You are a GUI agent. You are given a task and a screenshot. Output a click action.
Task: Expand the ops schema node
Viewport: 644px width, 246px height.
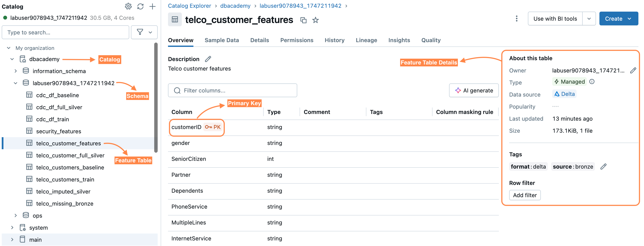click(x=16, y=215)
